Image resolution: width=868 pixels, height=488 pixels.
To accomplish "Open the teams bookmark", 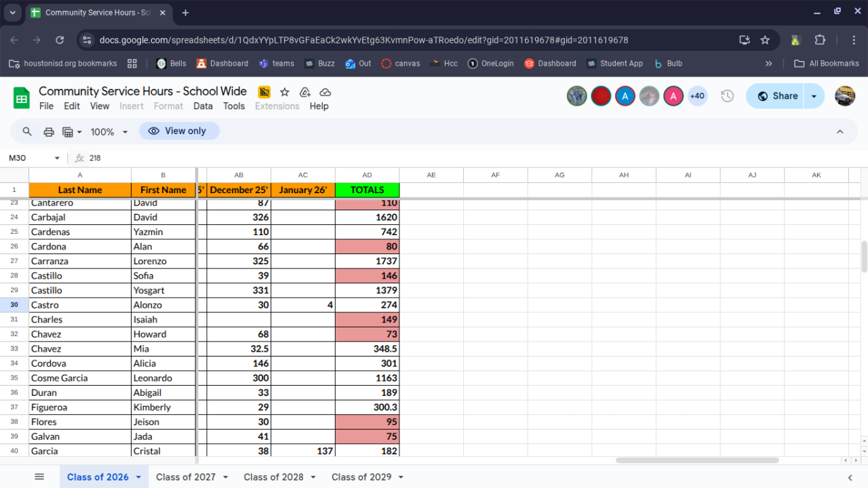I will tap(276, 64).
